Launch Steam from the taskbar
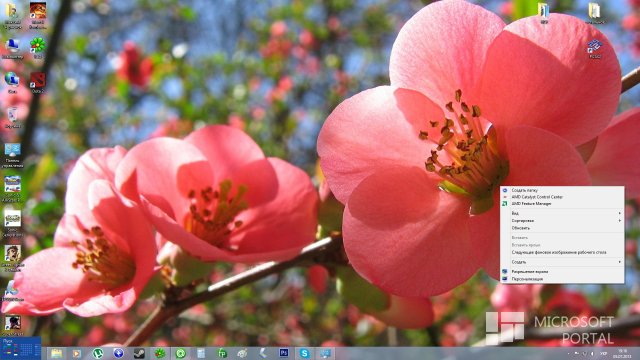 tap(139, 353)
